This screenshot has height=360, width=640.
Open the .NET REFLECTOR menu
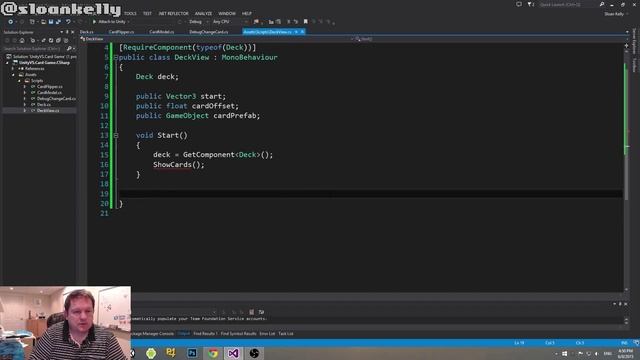point(173,13)
